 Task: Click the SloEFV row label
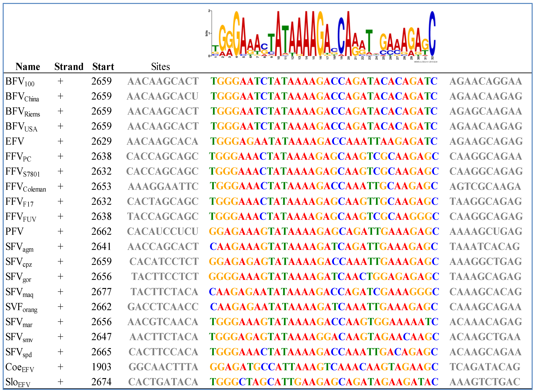18,382
